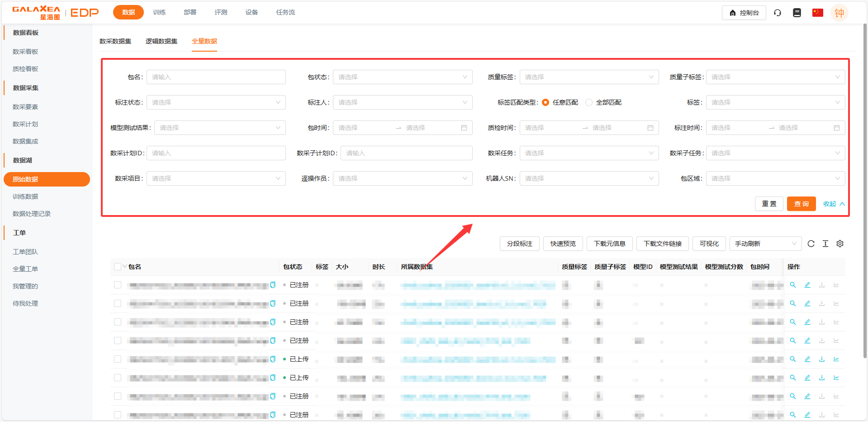This screenshot has width=868, height=422.
Task: Click the table refresh icon
Action: point(811,244)
